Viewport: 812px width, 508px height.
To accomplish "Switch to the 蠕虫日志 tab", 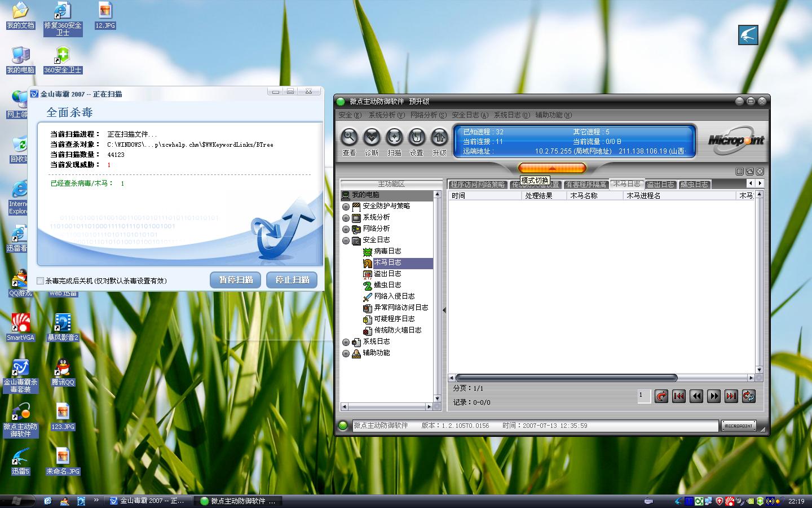I will click(694, 185).
